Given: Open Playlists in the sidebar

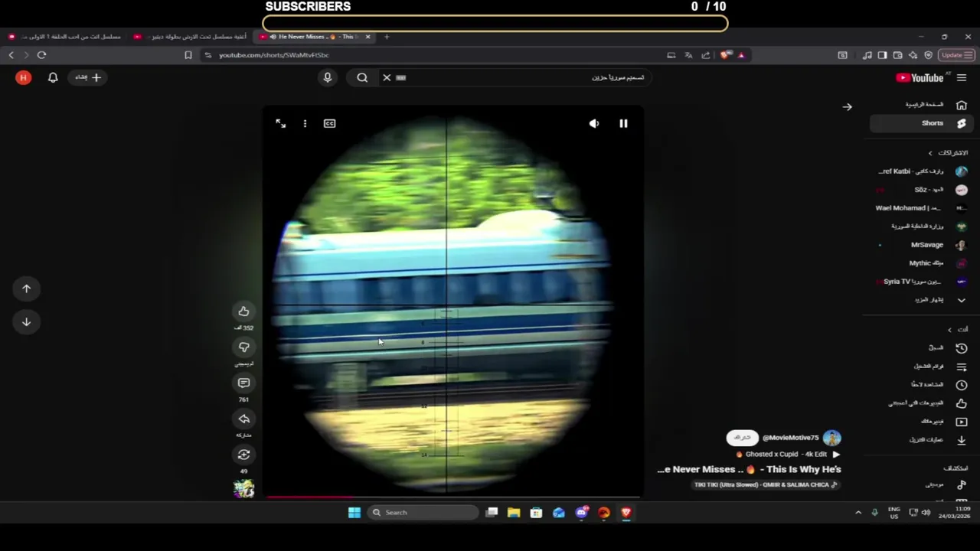Looking at the screenshot, I should (921, 367).
